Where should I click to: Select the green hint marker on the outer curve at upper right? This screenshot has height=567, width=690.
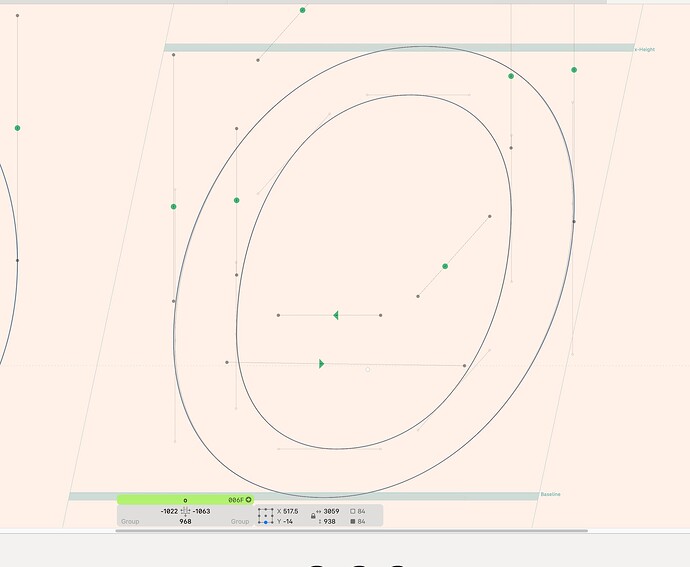coord(511,76)
